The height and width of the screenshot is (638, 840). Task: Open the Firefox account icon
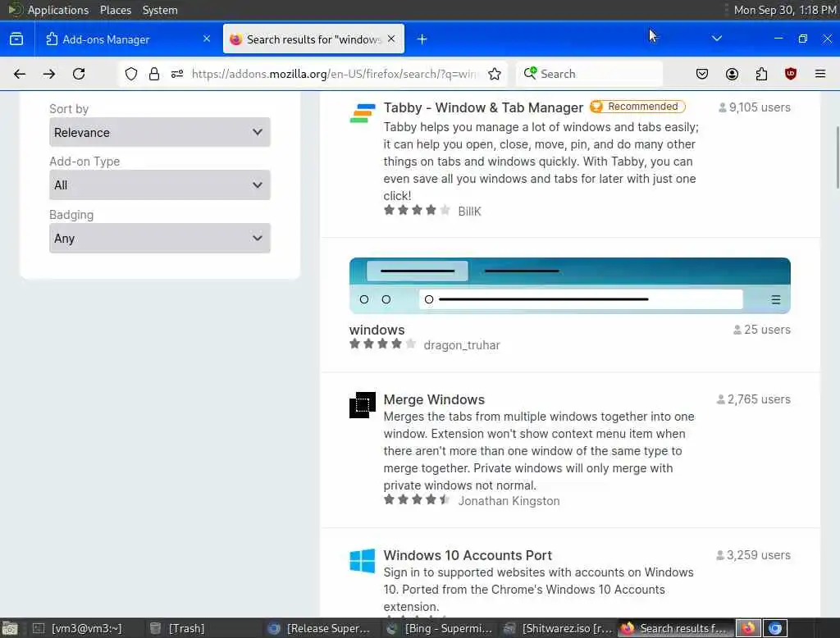click(732, 74)
